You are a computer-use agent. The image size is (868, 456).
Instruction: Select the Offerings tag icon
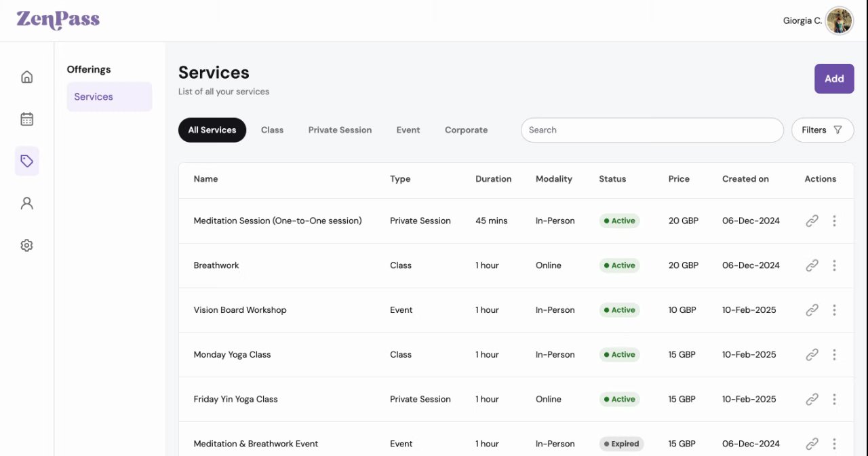point(27,161)
